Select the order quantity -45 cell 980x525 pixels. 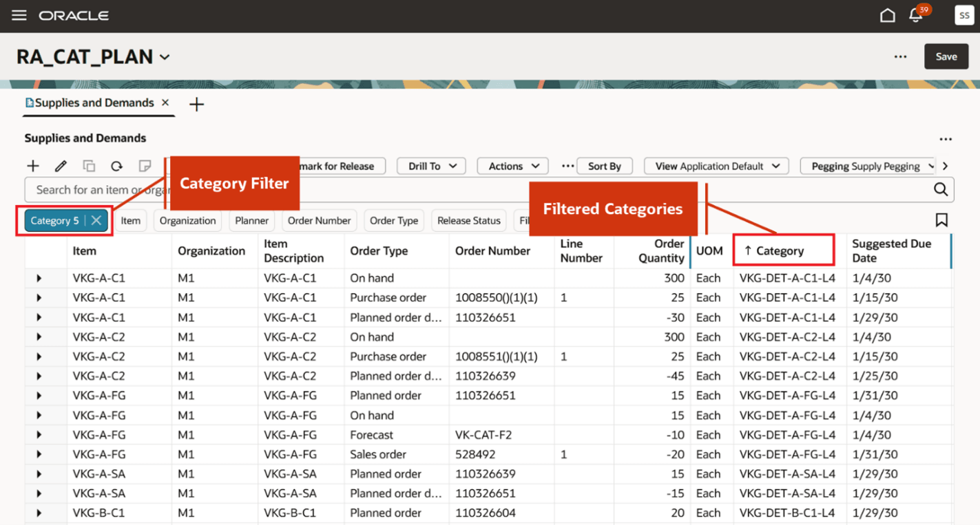coord(652,376)
